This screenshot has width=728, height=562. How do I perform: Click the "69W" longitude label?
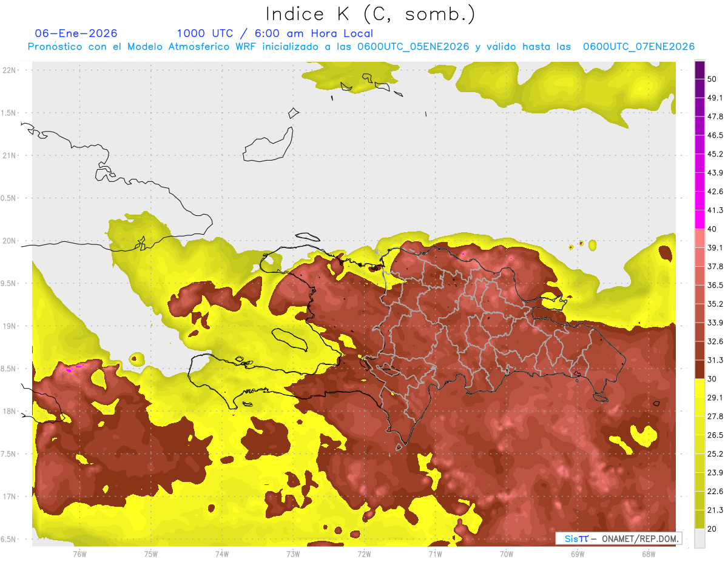click(578, 554)
